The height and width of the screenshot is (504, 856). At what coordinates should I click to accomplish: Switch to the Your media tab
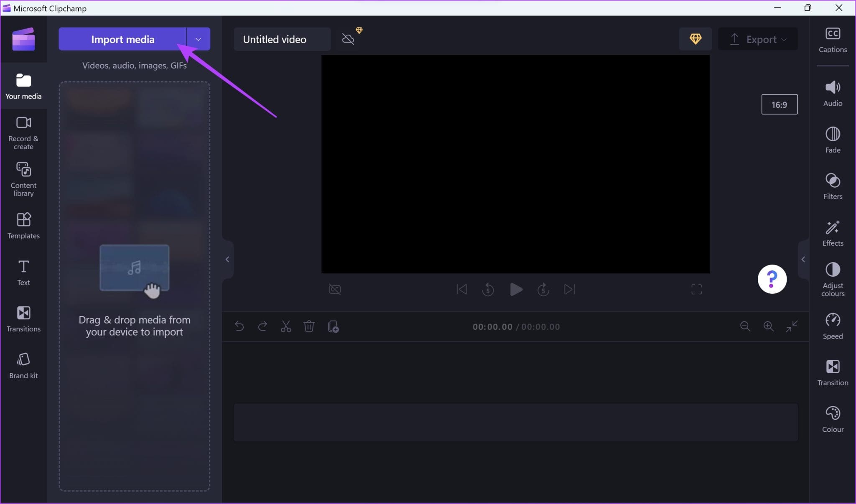[23, 86]
